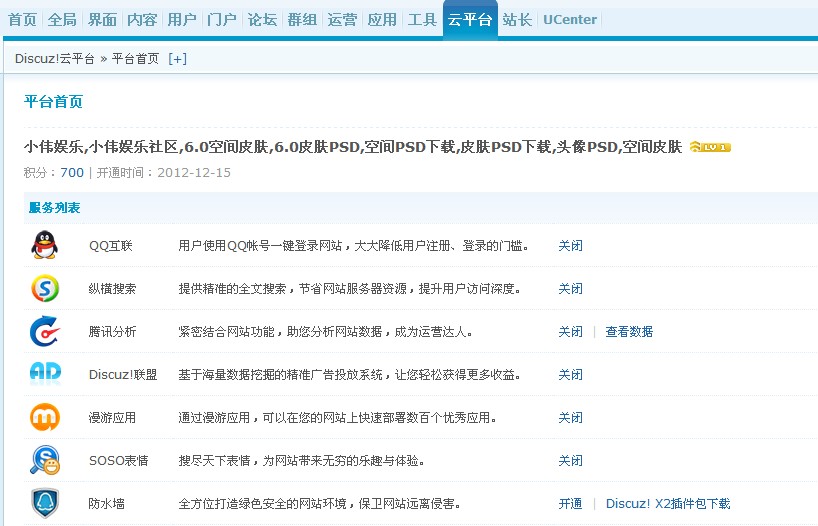Screen dimensions: 818x526
Task: Switch to the 界面 menu tab
Action: click(x=102, y=20)
